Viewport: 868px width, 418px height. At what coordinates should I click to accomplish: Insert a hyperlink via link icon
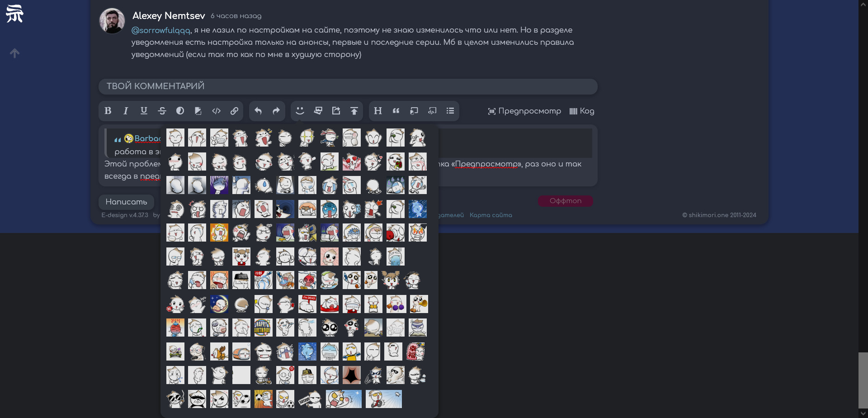[x=234, y=111]
